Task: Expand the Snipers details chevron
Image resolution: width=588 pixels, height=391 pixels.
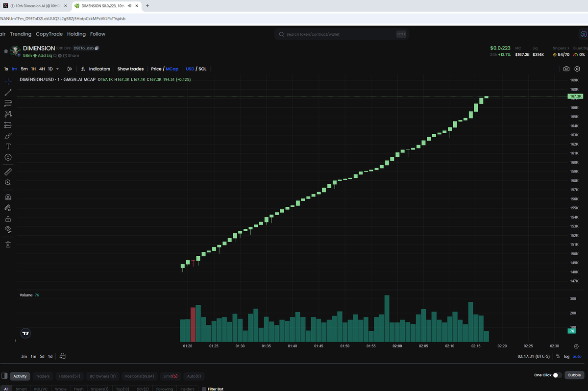Action: tap(568, 48)
